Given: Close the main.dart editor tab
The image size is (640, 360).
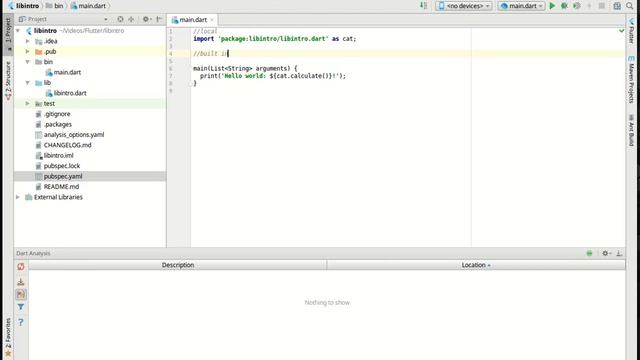Looking at the screenshot, I should pos(212,20).
